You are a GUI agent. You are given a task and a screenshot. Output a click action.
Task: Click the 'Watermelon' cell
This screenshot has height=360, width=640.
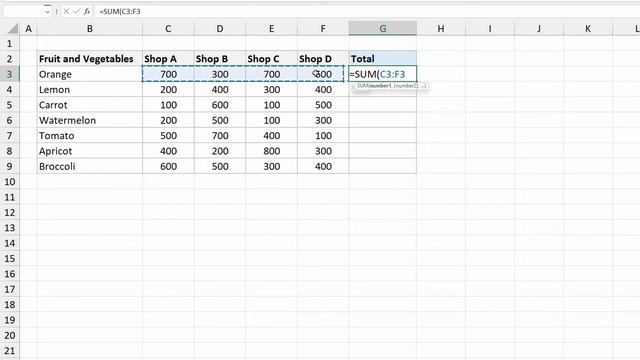pyautogui.click(x=89, y=120)
